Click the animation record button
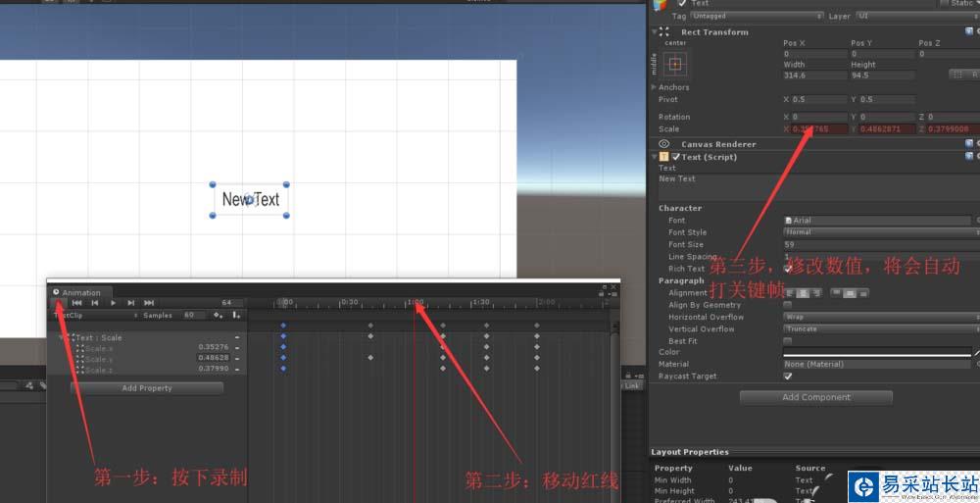This screenshot has height=503, width=980. pos(58,303)
